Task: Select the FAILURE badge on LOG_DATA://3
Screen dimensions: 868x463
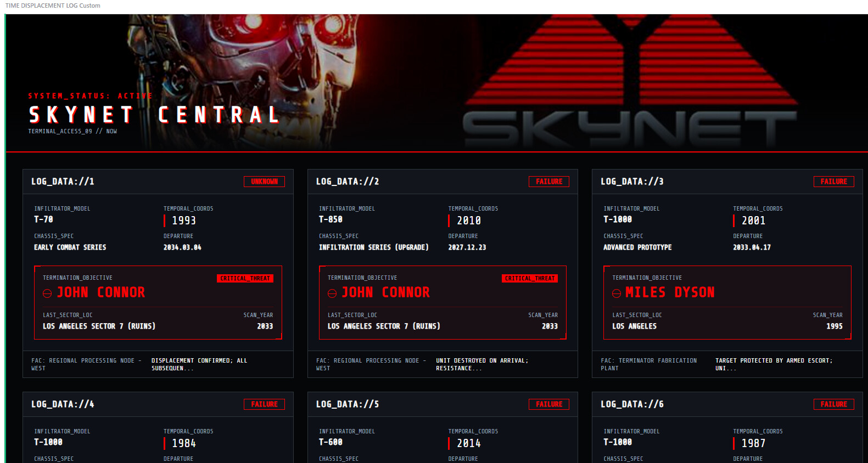Action: point(833,182)
